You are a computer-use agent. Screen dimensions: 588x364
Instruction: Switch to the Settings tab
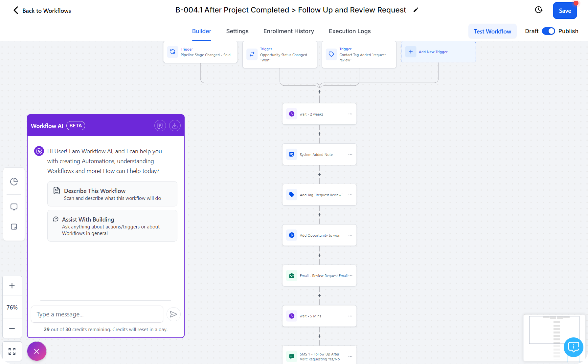[x=237, y=31]
